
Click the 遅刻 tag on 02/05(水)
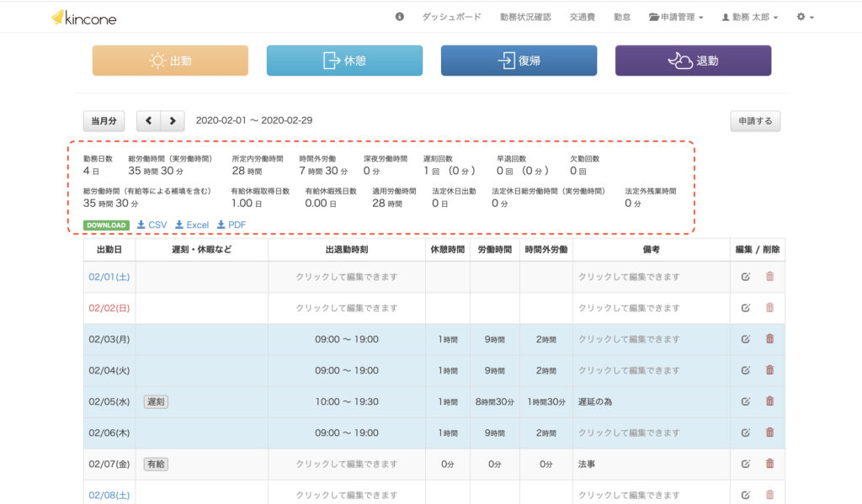pos(156,402)
